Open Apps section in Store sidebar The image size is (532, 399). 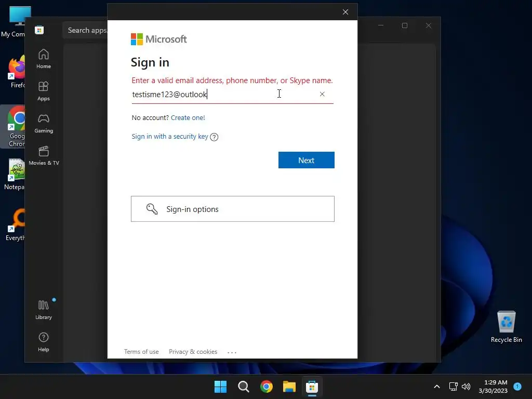(44, 91)
